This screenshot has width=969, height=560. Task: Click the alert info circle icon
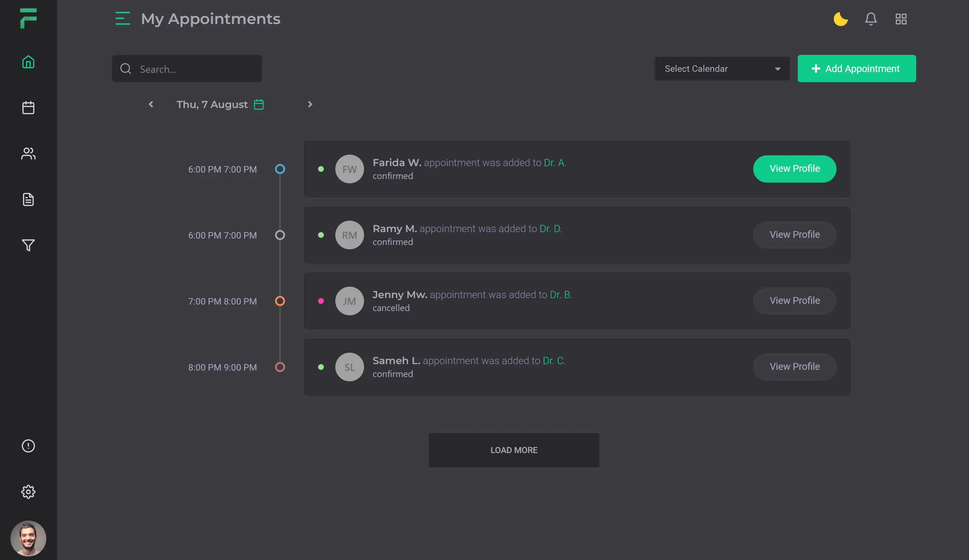(28, 446)
